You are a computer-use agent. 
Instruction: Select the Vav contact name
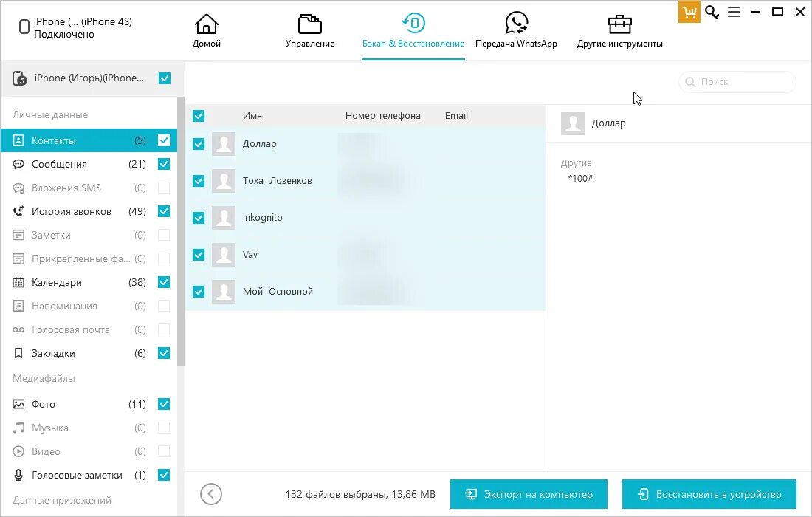click(x=250, y=255)
